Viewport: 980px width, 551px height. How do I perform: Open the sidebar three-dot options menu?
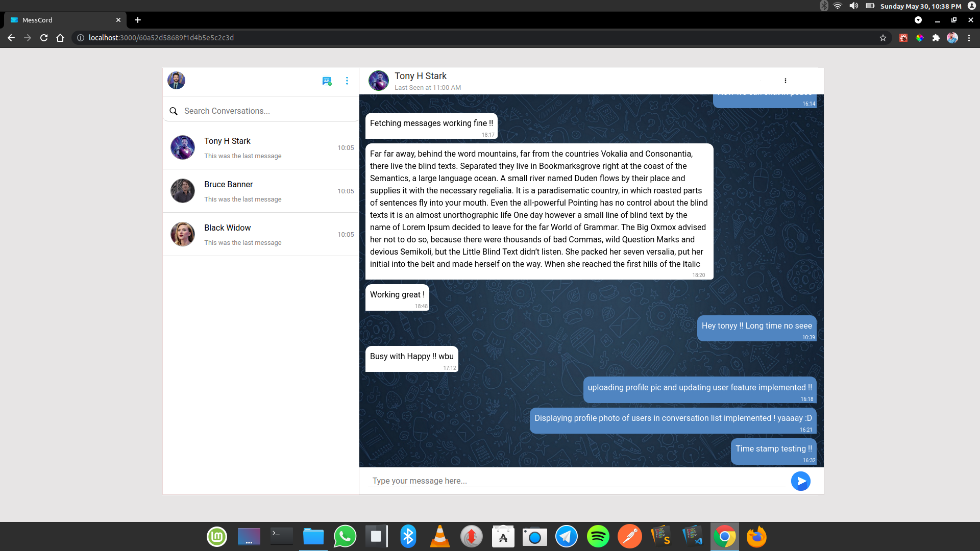click(x=348, y=81)
